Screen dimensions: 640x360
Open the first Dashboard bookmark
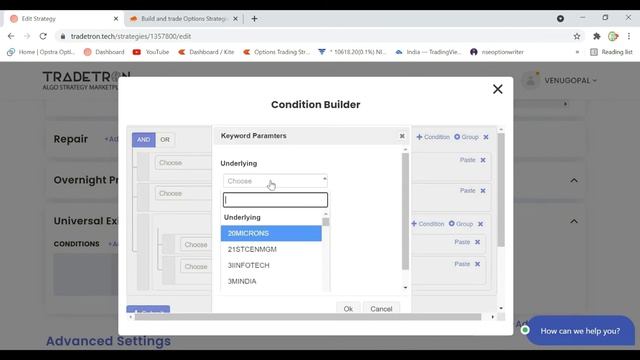[x=104, y=52]
